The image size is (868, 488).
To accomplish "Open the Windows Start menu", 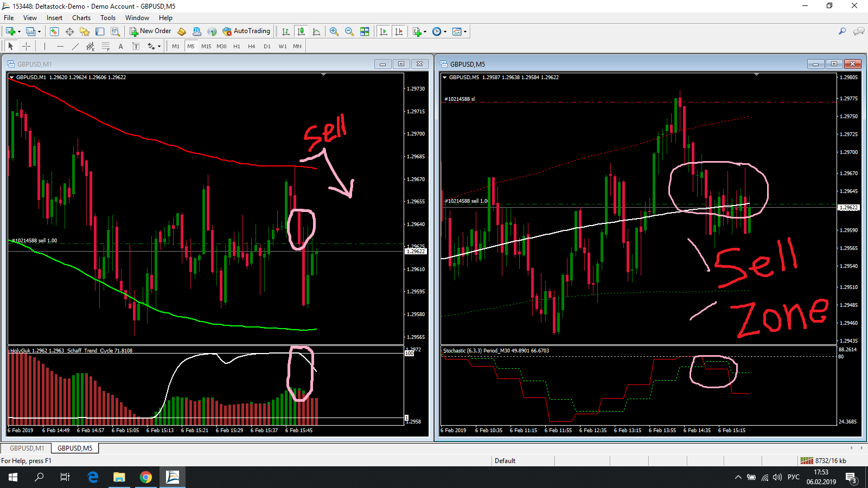I will (x=13, y=477).
